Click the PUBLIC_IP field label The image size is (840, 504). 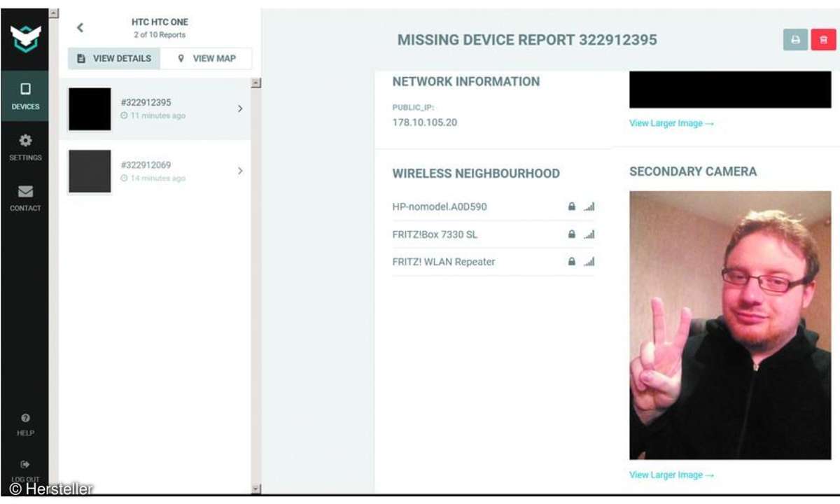coord(414,107)
